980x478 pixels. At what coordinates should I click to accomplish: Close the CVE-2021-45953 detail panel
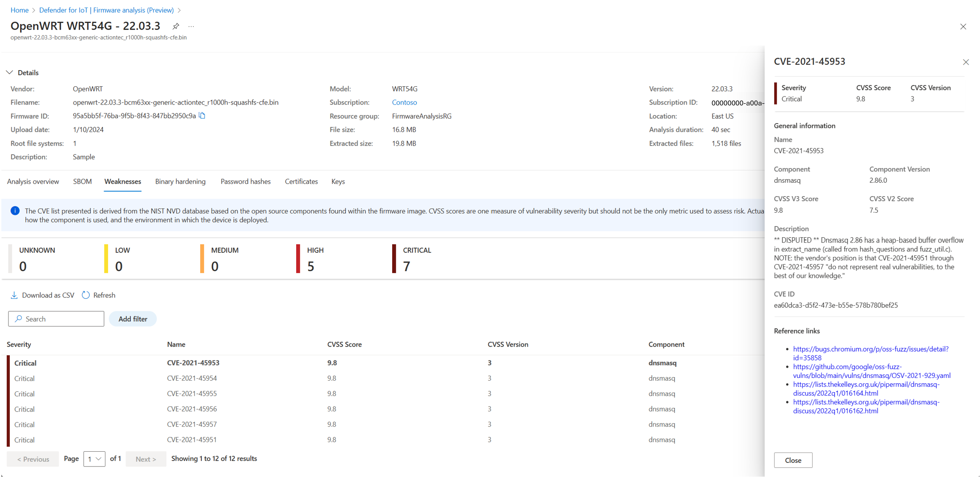(x=966, y=62)
